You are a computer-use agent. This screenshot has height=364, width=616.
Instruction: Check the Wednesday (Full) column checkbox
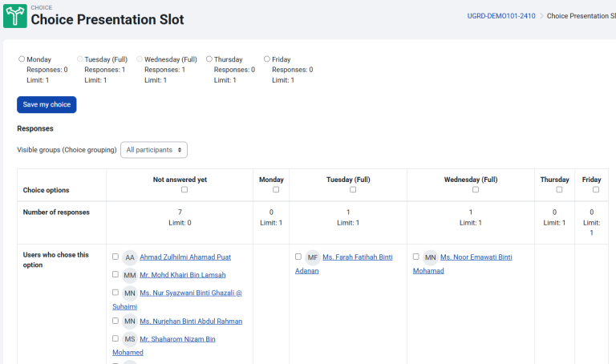[476, 190]
